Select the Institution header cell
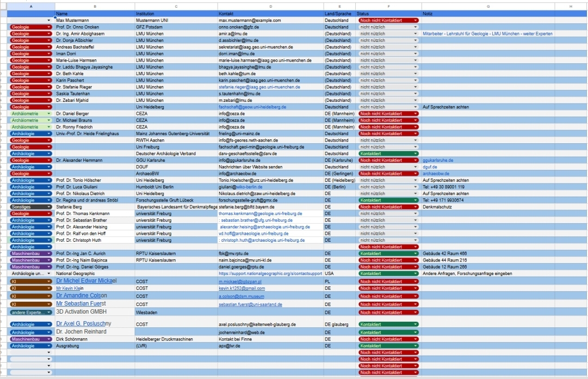The height and width of the screenshot is (379, 588). tap(176, 14)
